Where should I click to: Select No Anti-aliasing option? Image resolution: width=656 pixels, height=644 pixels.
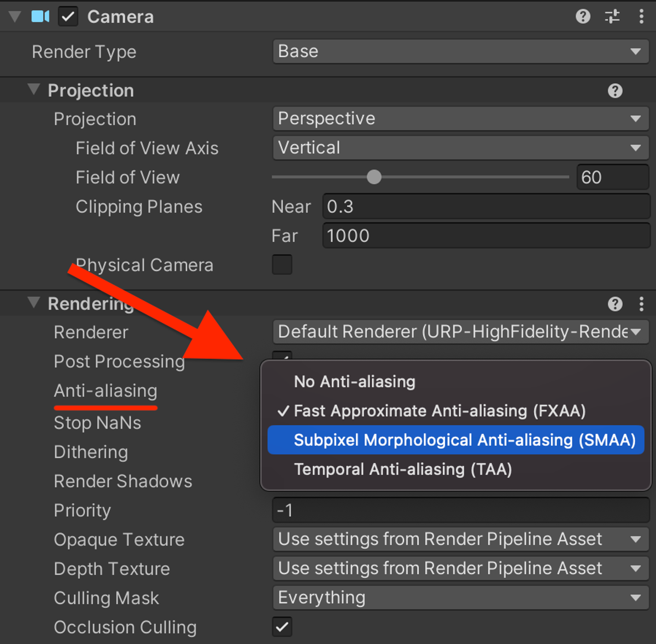(354, 382)
